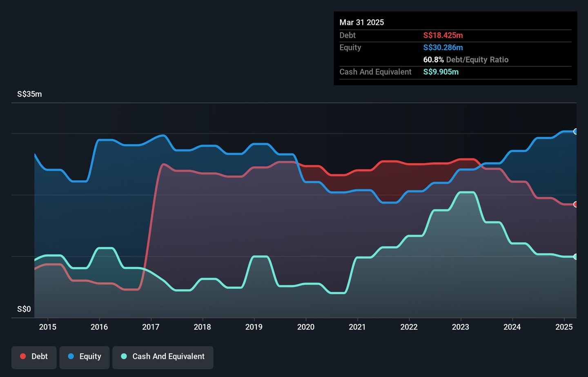Select the blue Equity endpoint marker
The image size is (588, 377).
pyautogui.click(x=575, y=132)
